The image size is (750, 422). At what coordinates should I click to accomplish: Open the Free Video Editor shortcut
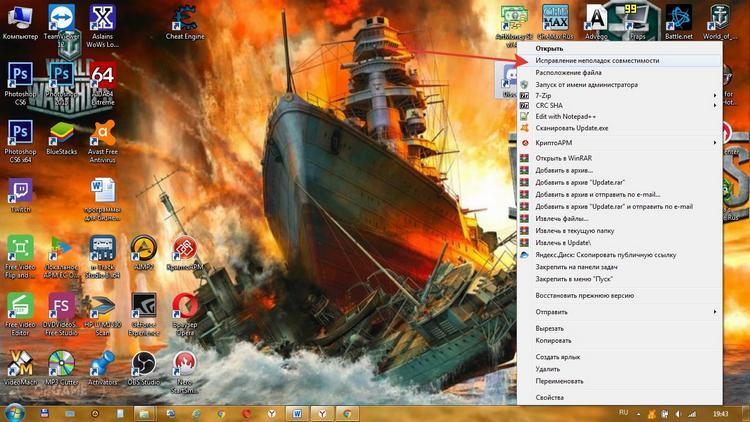[20, 314]
